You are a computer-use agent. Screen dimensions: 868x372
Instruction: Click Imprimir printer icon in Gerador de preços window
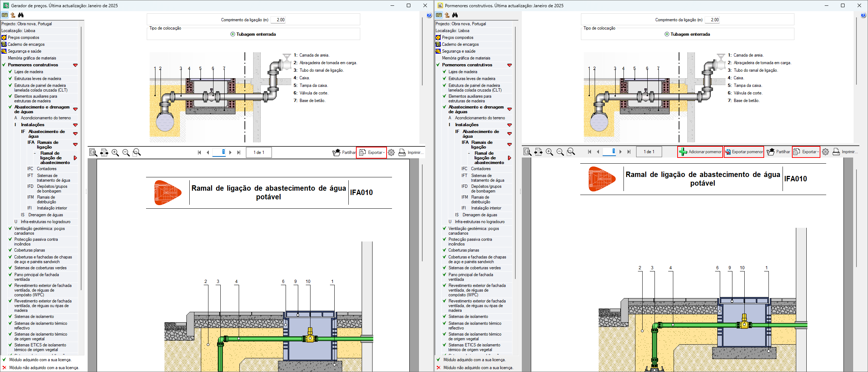402,152
